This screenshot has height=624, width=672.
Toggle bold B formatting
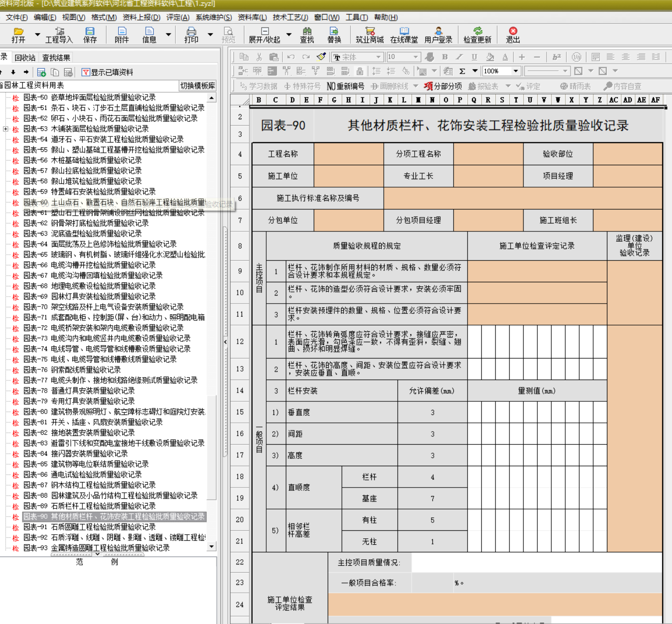pyautogui.click(x=445, y=57)
